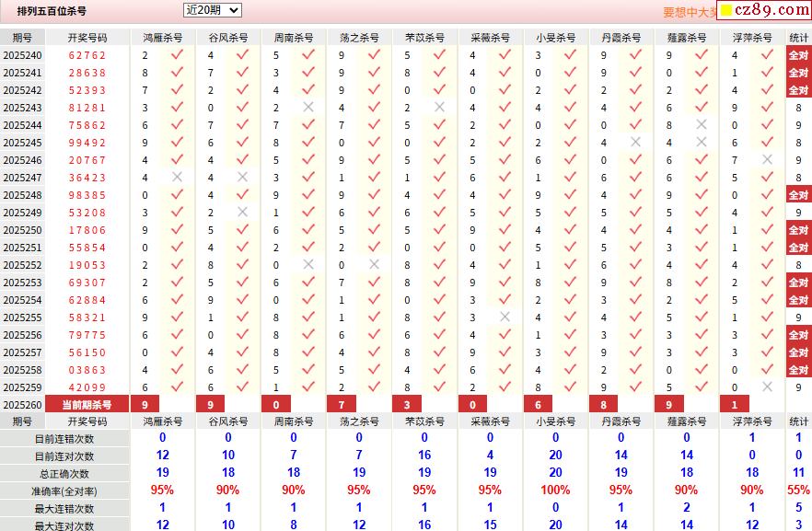
Task: Click the top 小旻杀号 column header
Action: click(556, 37)
